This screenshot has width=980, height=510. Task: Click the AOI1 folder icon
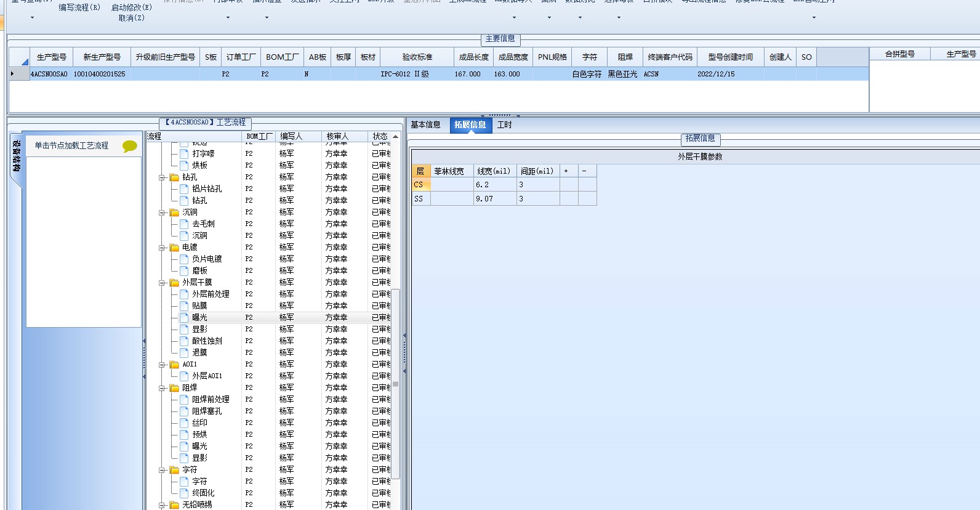174,365
